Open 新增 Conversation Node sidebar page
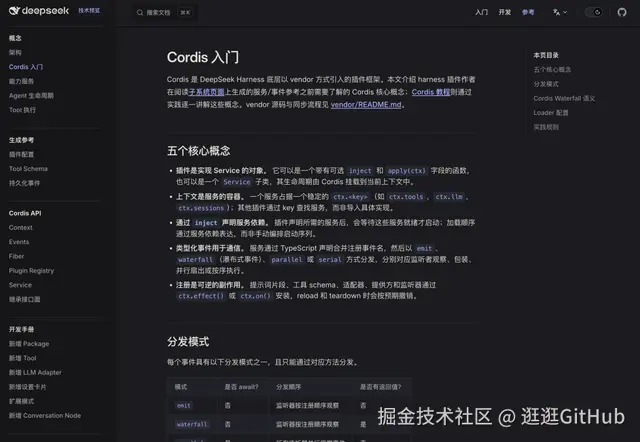 pyautogui.click(x=45, y=415)
